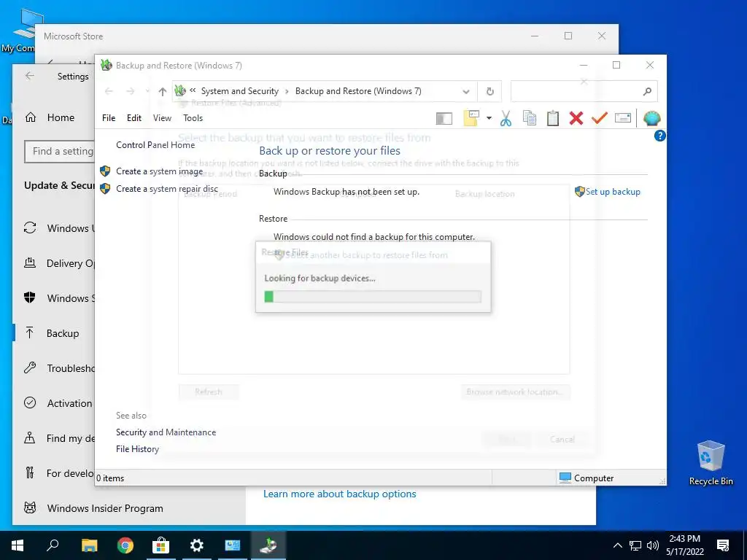The height and width of the screenshot is (560, 747).
Task: Click the Backup and Restore taskbar icon
Action: tap(268, 545)
